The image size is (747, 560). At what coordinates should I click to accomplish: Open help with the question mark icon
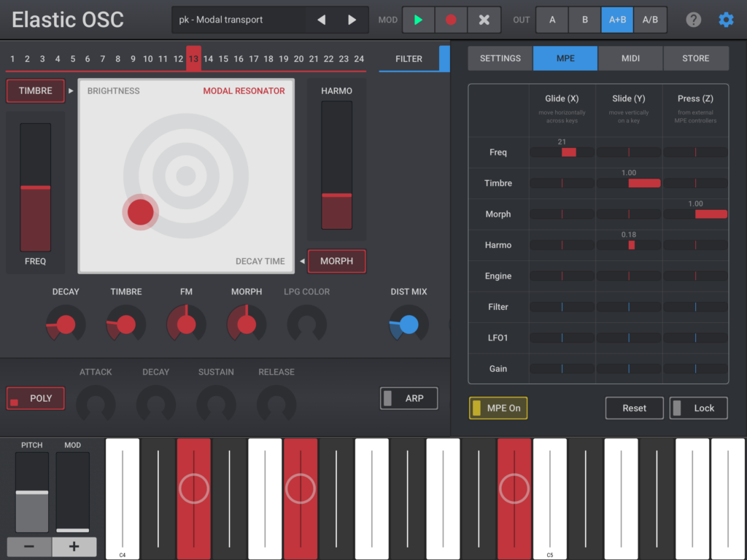tap(693, 20)
